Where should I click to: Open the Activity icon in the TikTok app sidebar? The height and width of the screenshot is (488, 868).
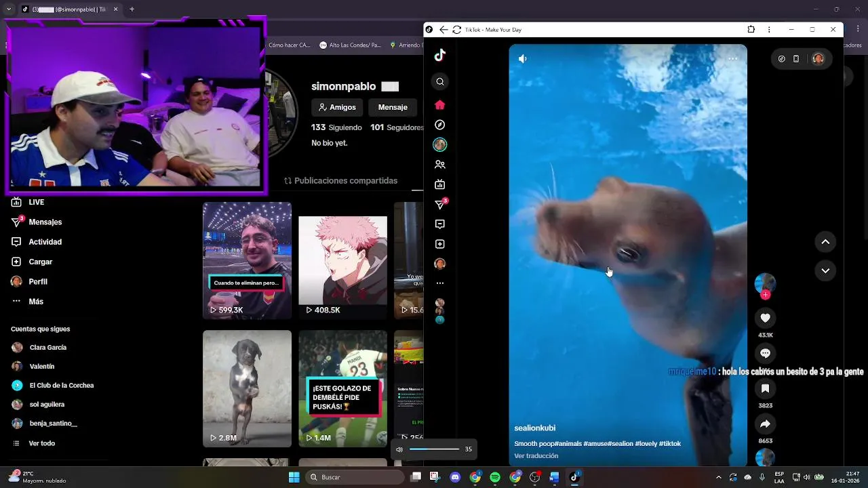click(x=440, y=224)
